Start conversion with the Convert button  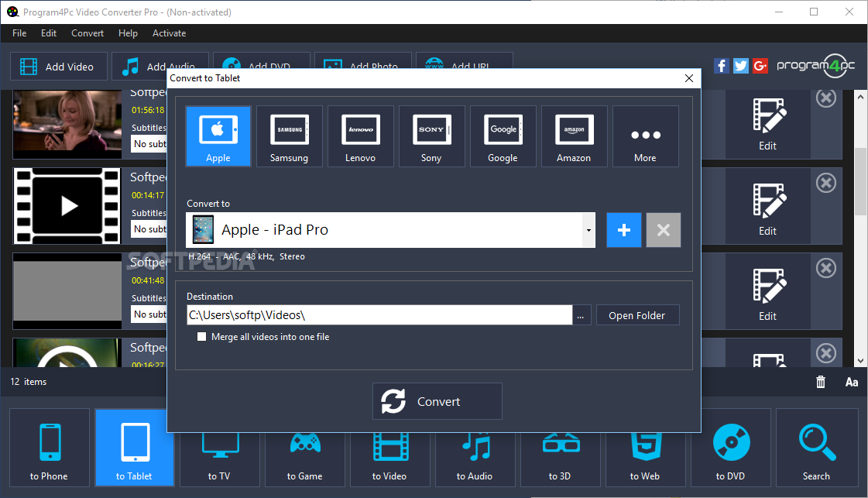(437, 401)
